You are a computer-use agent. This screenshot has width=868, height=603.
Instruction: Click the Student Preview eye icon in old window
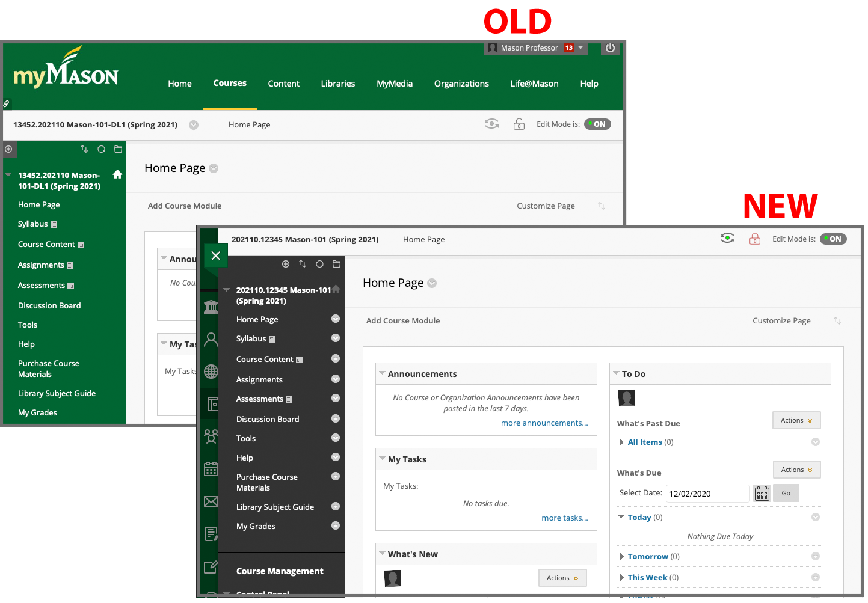pyautogui.click(x=492, y=124)
